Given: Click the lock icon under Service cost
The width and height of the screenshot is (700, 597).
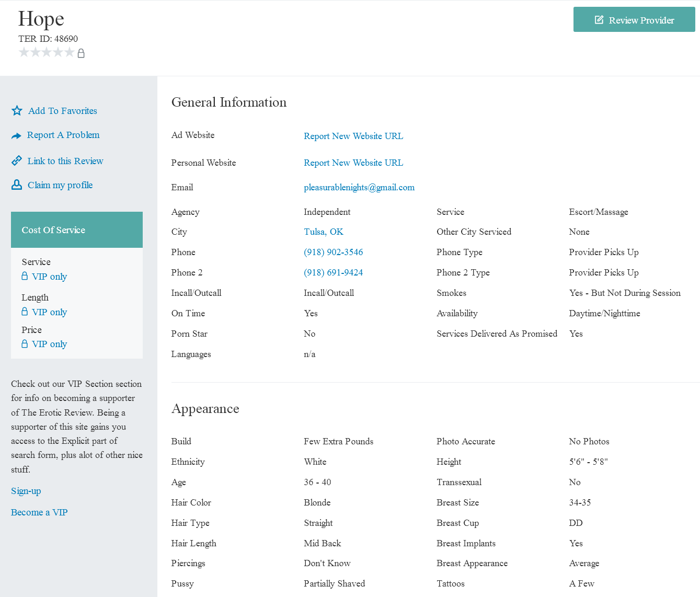Looking at the screenshot, I should click(25, 276).
